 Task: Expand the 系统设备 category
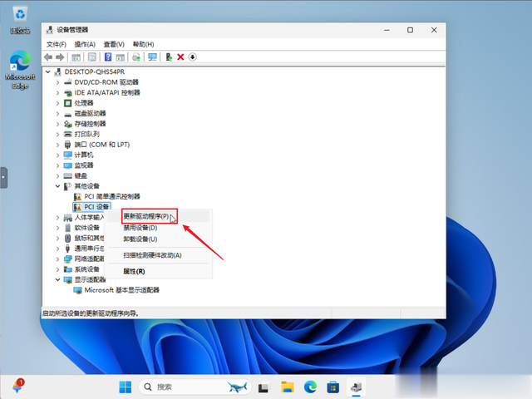(x=57, y=269)
